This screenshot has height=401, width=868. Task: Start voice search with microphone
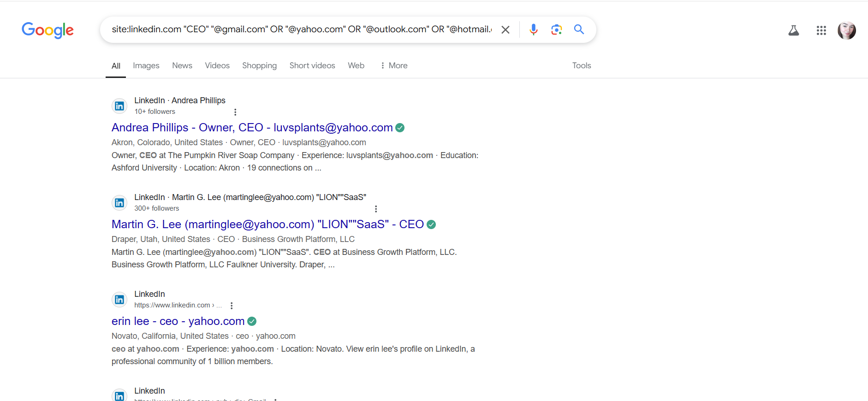coord(533,29)
